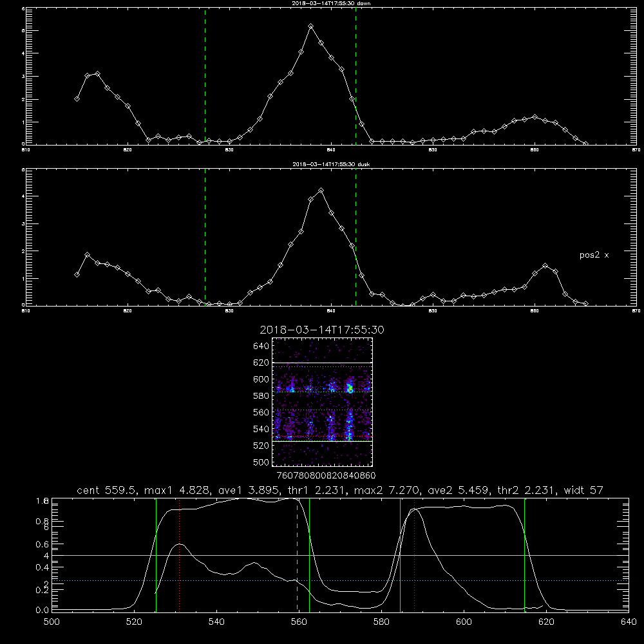
Task: Click bottom plot x-axis label 520
Action: [x=134, y=622]
